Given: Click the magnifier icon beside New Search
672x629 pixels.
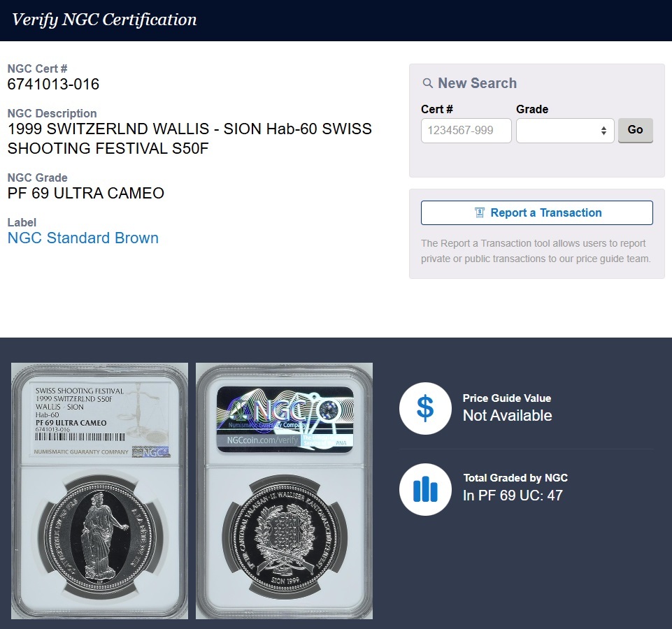Looking at the screenshot, I should [x=427, y=83].
